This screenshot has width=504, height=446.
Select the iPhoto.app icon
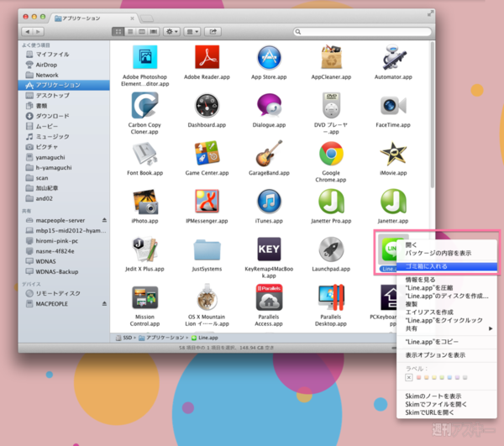click(x=145, y=202)
